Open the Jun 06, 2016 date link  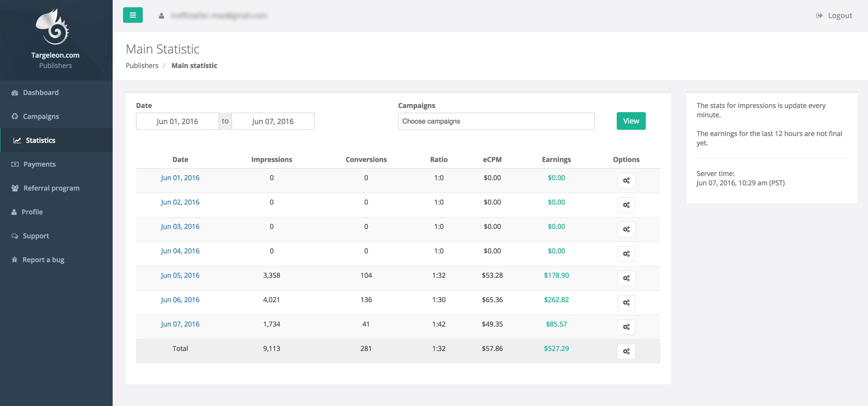click(x=180, y=300)
